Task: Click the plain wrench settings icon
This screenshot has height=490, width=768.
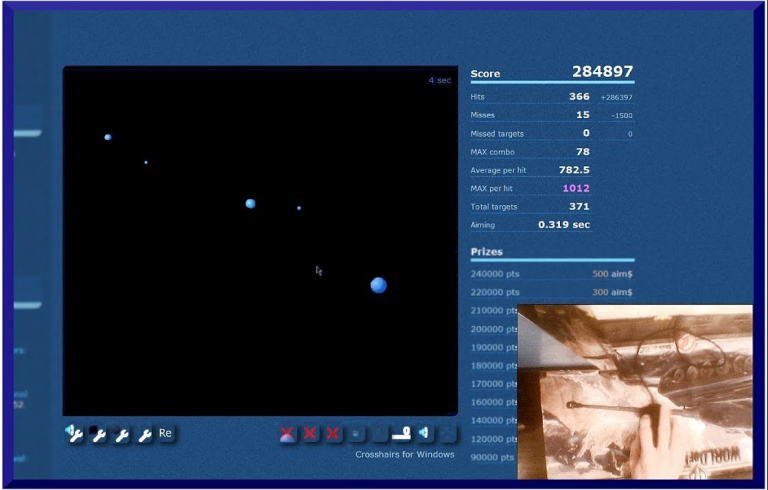Action: (x=144, y=433)
